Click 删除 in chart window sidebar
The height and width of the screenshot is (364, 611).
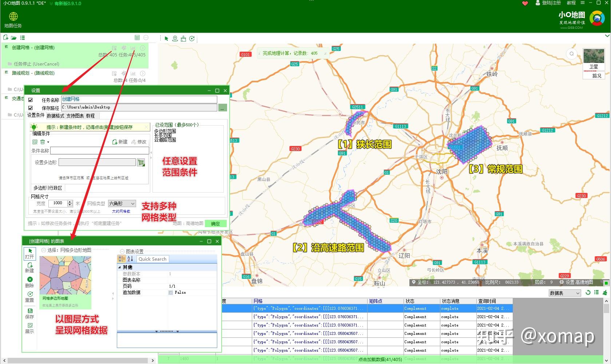[29, 282]
